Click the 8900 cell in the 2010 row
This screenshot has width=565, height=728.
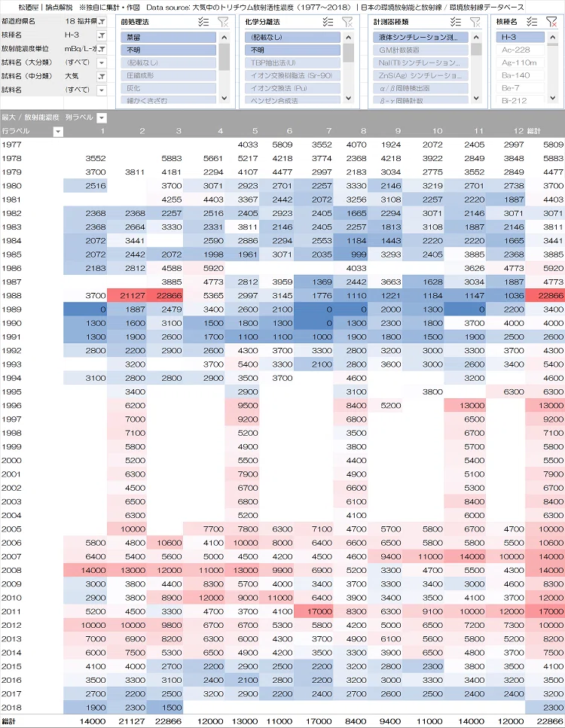(x=165, y=598)
